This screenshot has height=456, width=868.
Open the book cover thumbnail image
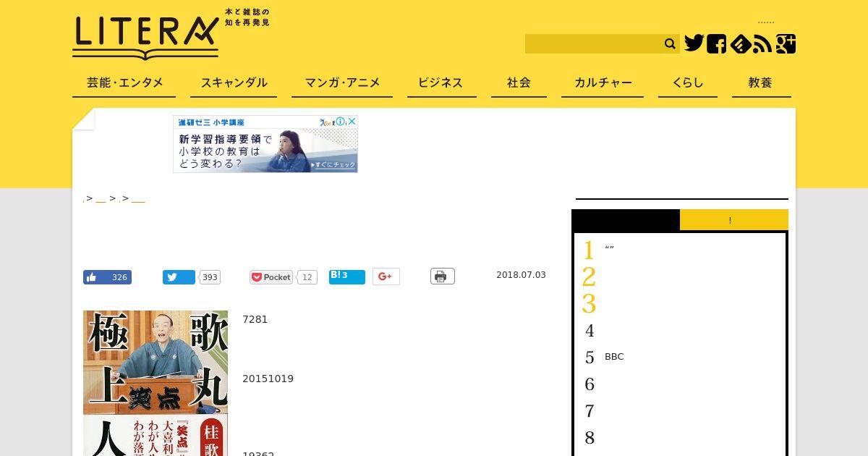(x=156, y=383)
